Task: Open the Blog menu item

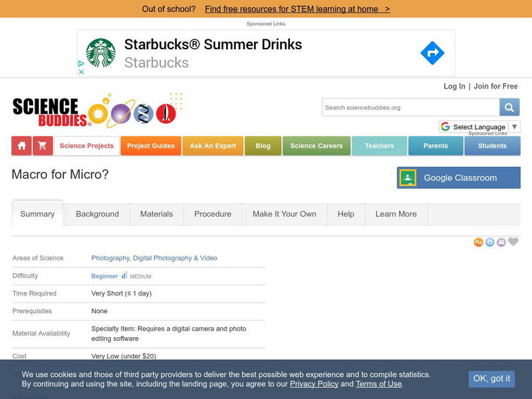Action: [x=263, y=146]
